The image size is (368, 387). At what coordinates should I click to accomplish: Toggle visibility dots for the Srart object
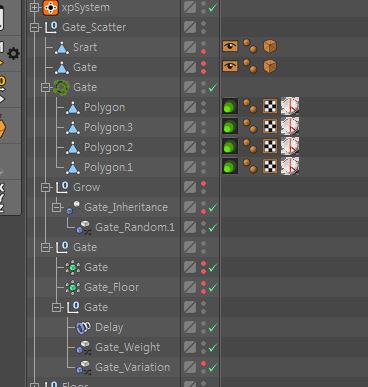[x=203, y=47]
